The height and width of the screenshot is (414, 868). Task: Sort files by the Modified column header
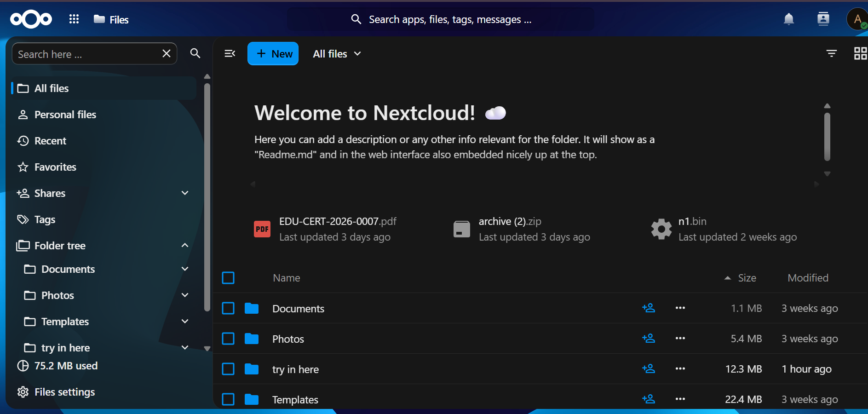click(808, 278)
